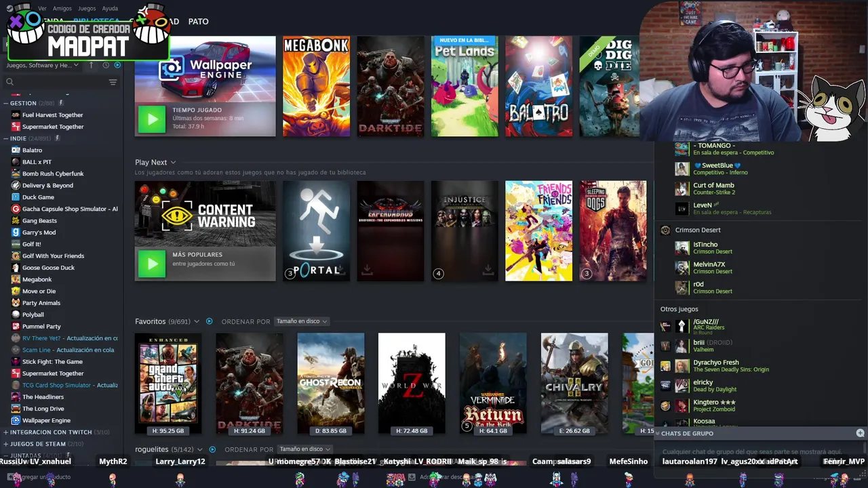Image resolution: width=868 pixels, height=488 pixels.
Task: Click the friends badge on Portal card
Action: coord(290,274)
